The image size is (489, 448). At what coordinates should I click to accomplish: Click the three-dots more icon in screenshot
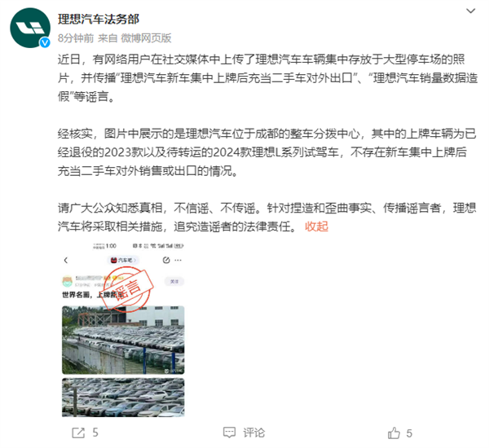[178, 260]
